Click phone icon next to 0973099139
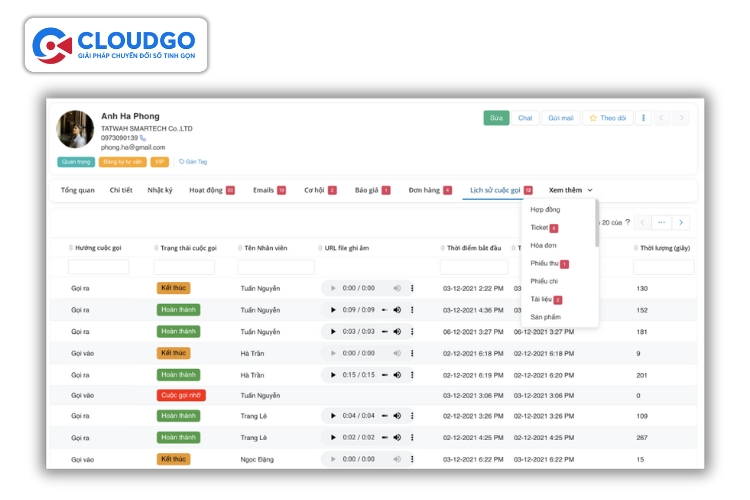The width and height of the screenshot is (750, 500). [142, 138]
